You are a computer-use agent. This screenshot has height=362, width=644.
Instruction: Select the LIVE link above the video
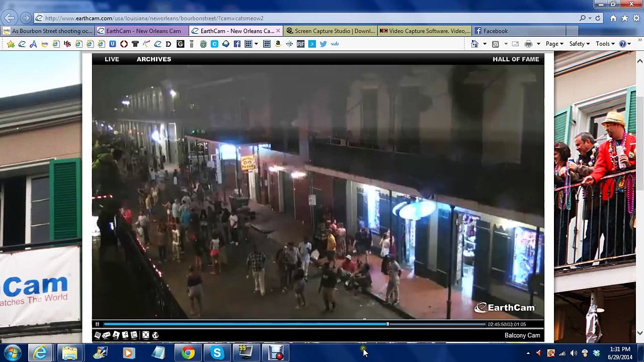point(112,59)
